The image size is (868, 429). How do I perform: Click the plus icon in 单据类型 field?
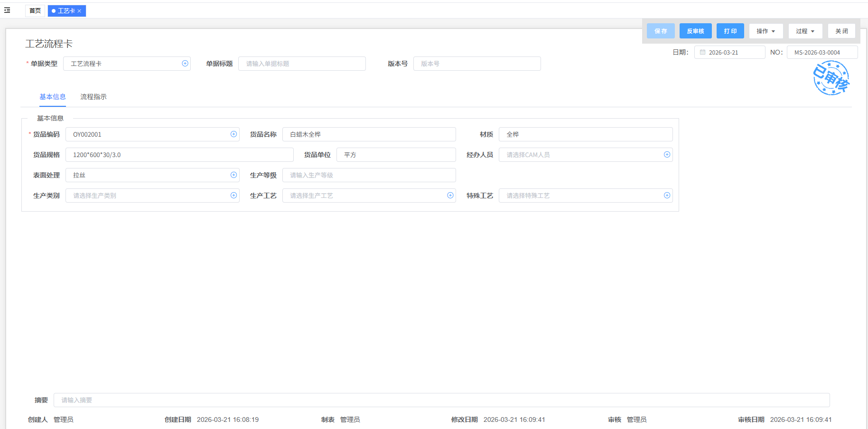[x=185, y=64]
